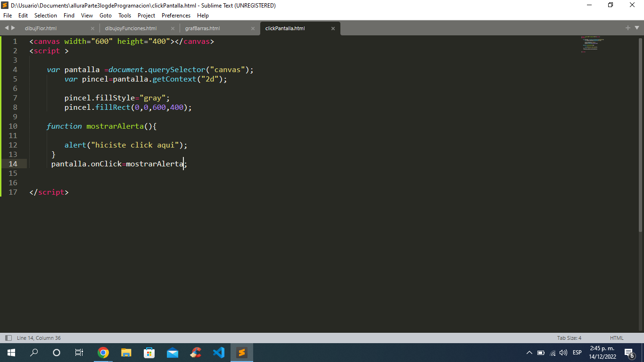Open the notification center icon
Image resolution: width=644 pixels, height=362 pixels.
(629, 353)
